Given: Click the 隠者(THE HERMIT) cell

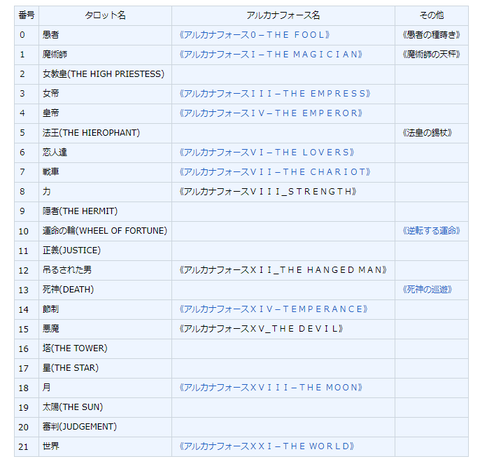Looking at the screenshot, I should [x=105, y=212].
